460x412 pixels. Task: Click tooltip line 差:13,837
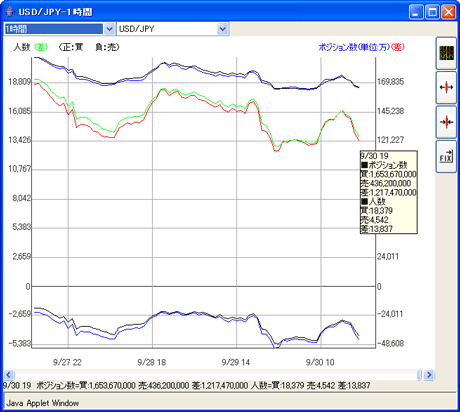[x=377, y=229]
